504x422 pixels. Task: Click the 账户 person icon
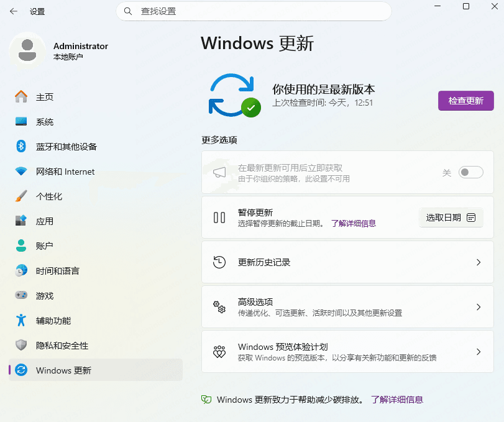coord(21,245)
